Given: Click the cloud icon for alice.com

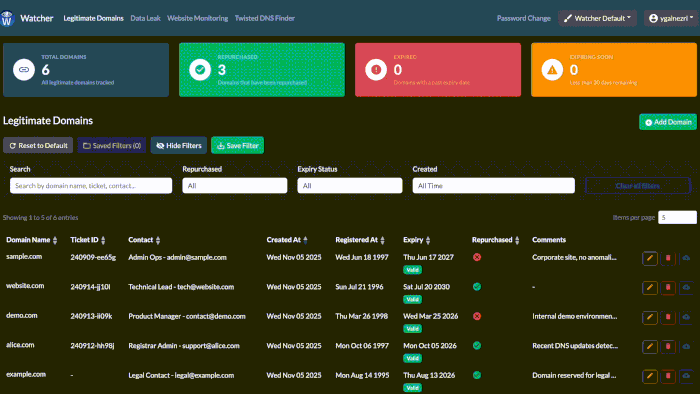Looking at the screenshot, I should click(x=686, y=346).
